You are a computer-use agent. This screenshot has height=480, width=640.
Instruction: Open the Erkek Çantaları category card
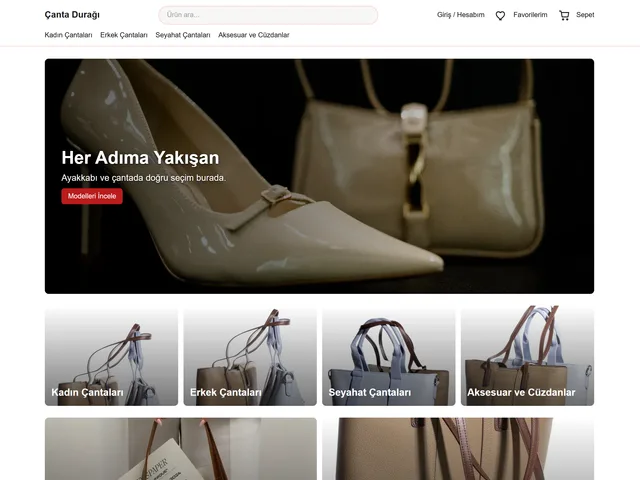[250, 357]
